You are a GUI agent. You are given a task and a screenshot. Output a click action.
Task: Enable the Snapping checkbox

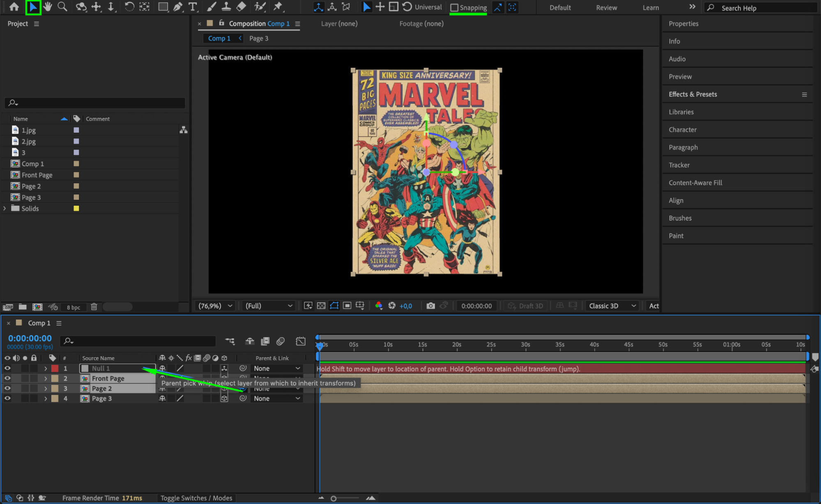(x=454, y=7)
